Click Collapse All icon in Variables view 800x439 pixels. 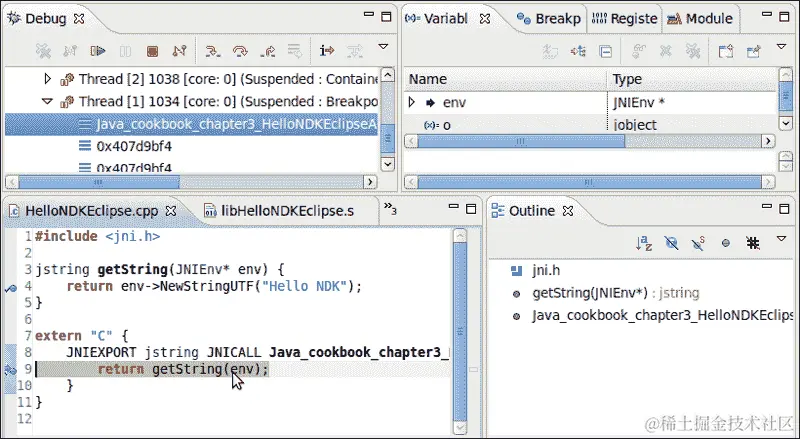606,51
